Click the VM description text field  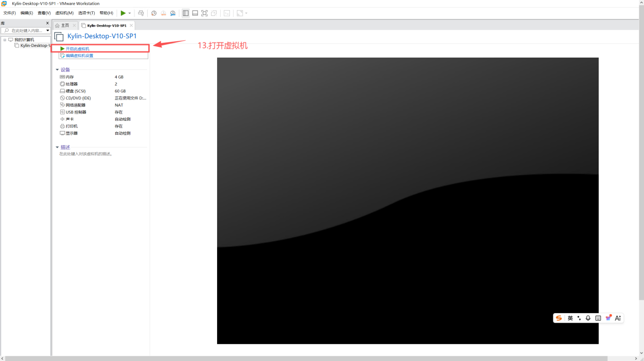(x=86, y=154)
